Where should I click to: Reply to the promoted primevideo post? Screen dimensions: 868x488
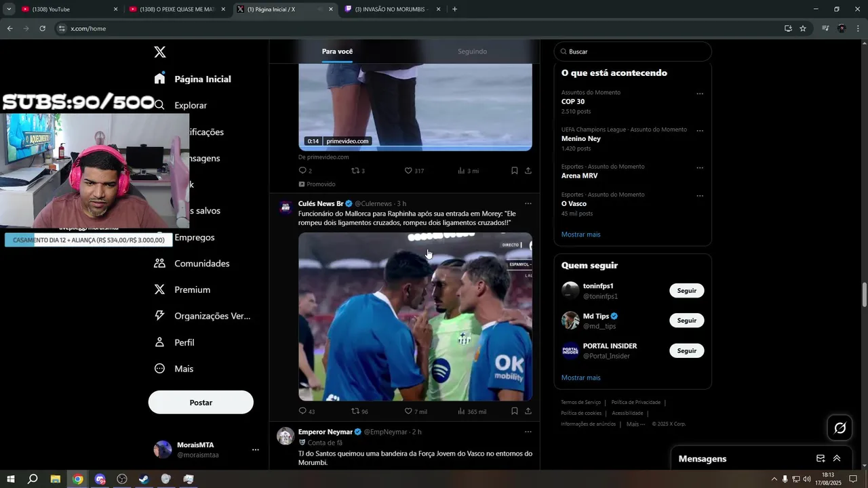point(302,170)
